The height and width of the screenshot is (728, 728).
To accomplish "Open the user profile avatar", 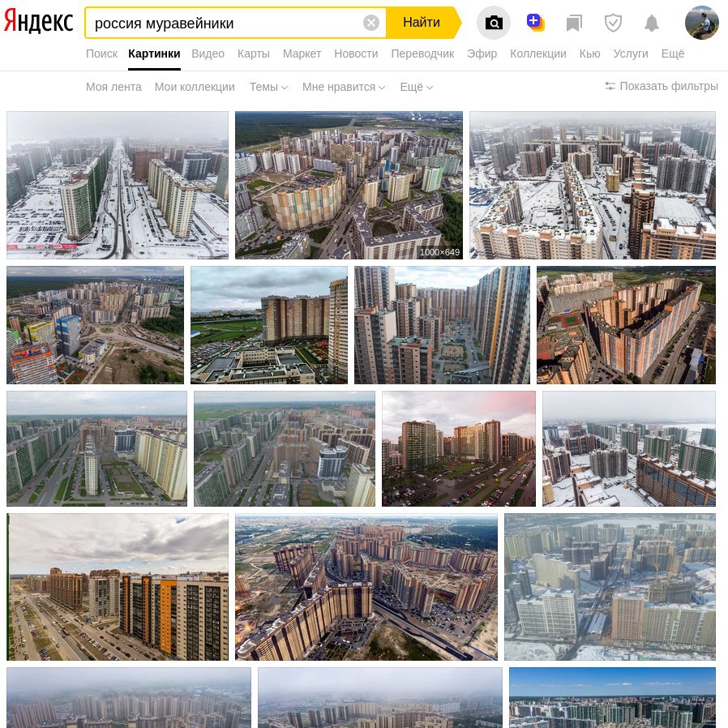I will [x=702, y=22].
